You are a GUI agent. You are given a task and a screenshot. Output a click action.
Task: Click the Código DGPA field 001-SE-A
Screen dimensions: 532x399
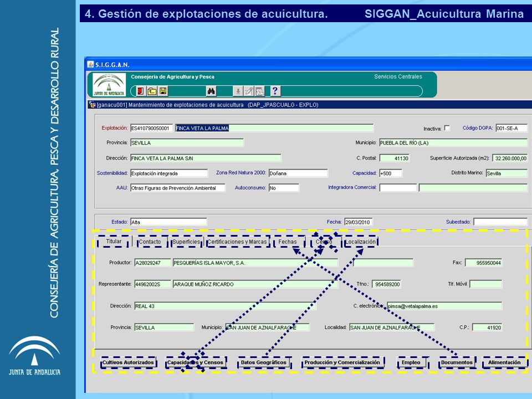point(511,128)
